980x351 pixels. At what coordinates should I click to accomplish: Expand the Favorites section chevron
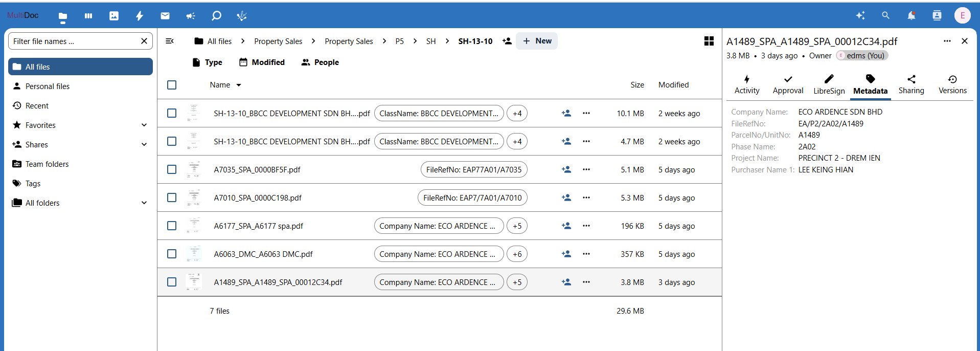(144, 125)
